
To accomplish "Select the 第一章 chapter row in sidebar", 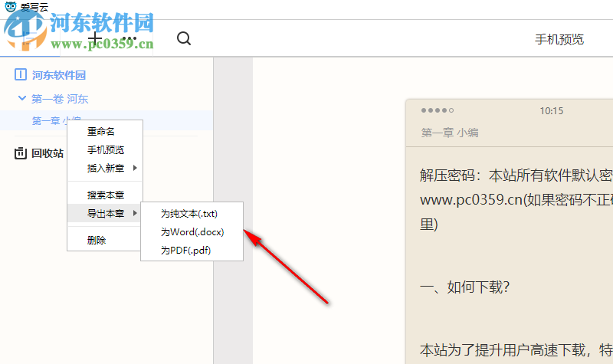I will click(107, 120).
